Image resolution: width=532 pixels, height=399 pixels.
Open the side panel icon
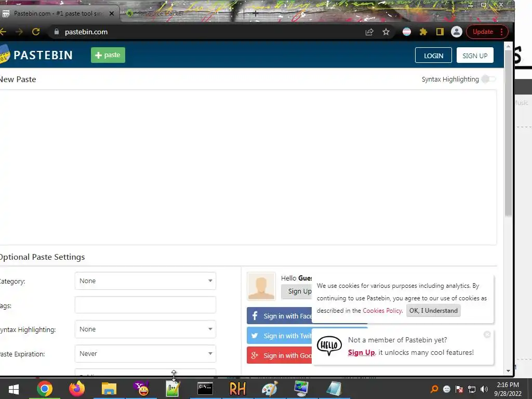point(440,32)
